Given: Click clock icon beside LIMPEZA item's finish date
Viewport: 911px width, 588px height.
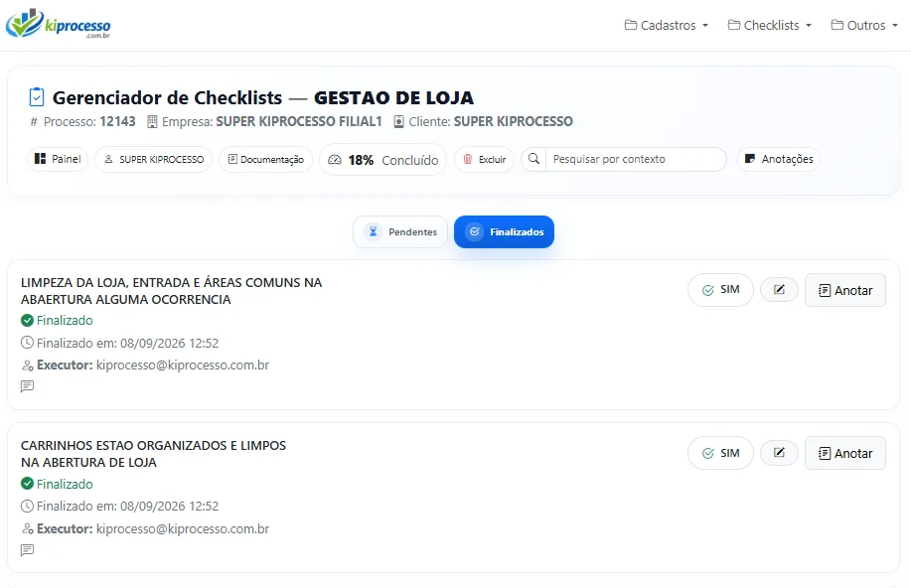Looking at the screenshot, I should (x=27, y=343).
